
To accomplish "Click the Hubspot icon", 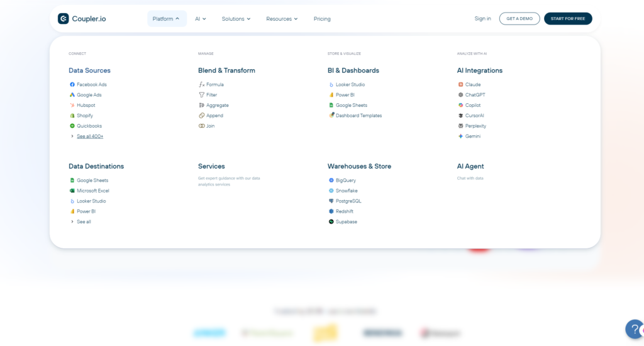I will pyautogui.click(x=72, y=105).
